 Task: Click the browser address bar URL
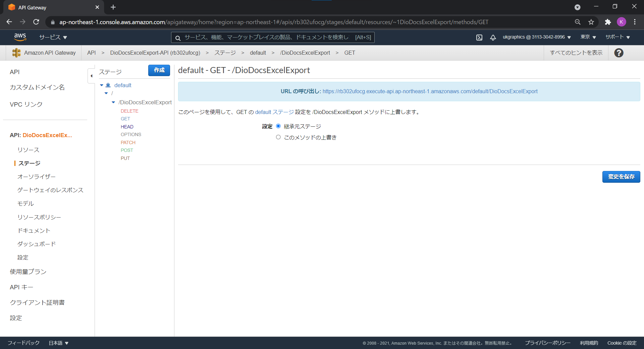click(x=274, y=22)
